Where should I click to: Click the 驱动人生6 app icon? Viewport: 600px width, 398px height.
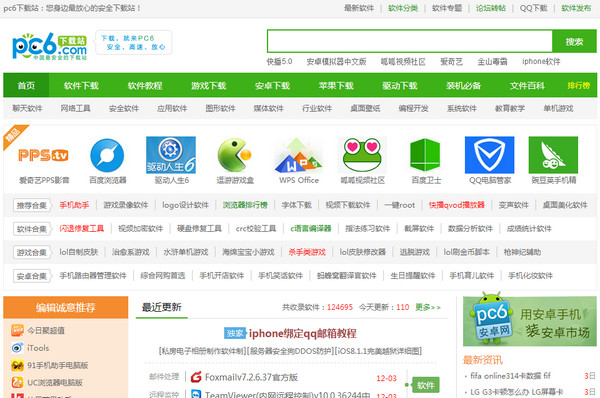pos(171,155)
